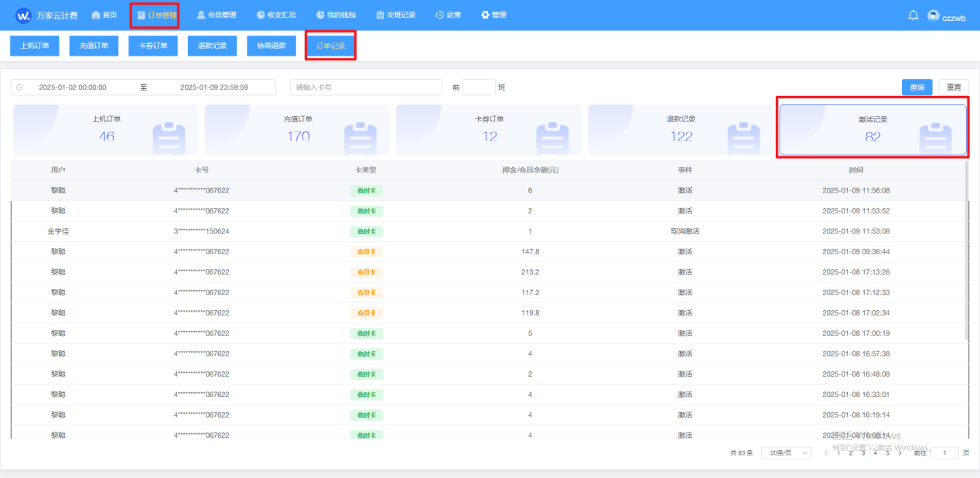Switch to the 卡券订单 sub-tab button

[153, 46]
